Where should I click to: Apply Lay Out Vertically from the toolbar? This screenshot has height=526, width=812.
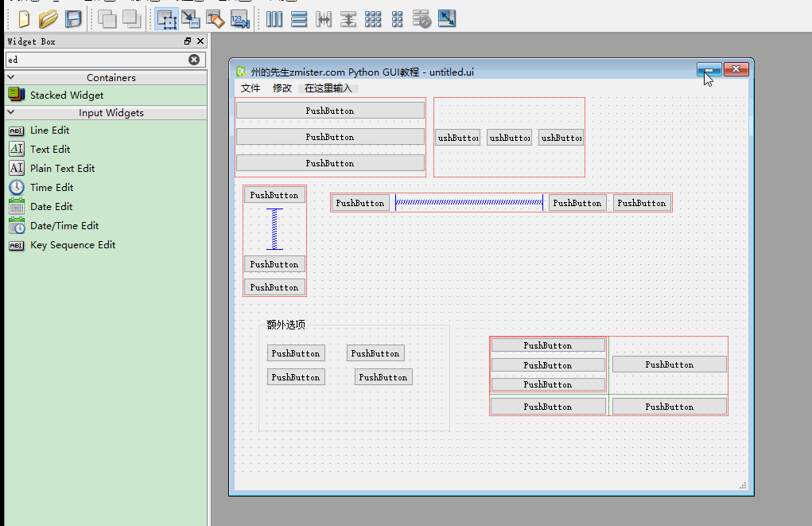299,19
